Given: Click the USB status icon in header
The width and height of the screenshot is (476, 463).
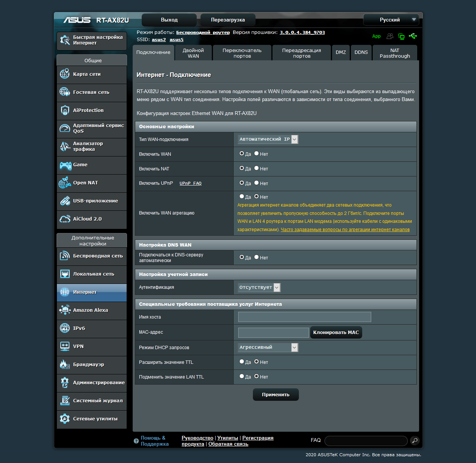Looking at the screenshot, I should click(413, 36).
